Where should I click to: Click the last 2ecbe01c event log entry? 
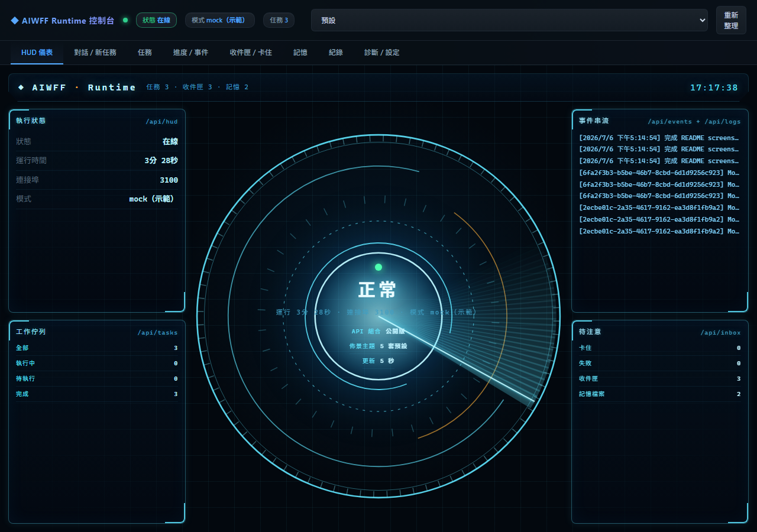click(659, 231)
